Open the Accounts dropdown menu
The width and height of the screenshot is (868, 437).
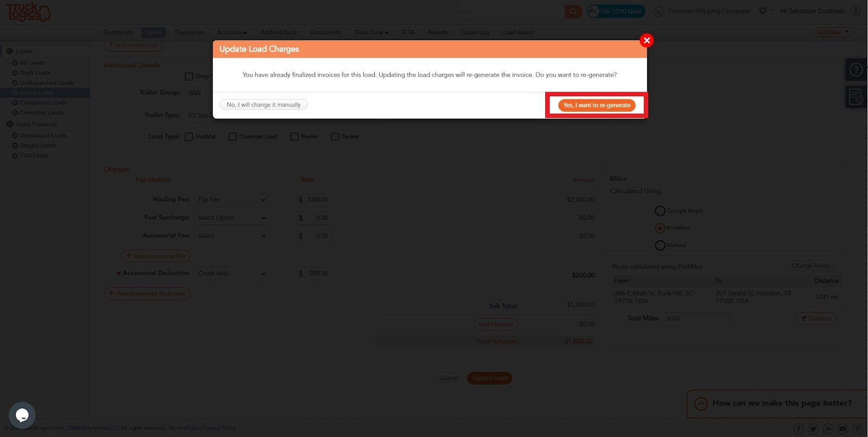[x=232, y=33]
